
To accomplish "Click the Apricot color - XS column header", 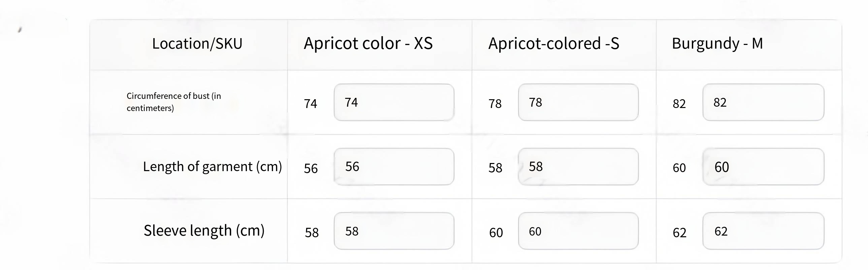I will click(x=368, y=44).
